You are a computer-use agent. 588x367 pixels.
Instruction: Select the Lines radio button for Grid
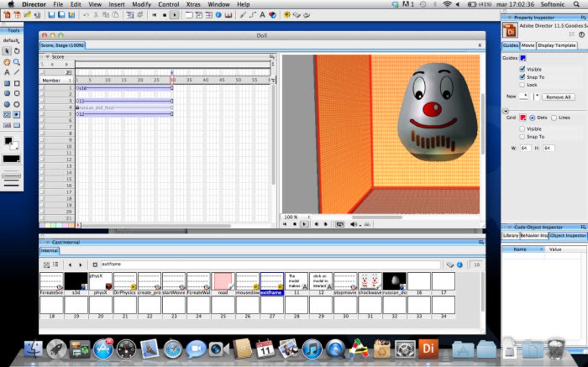click(x=554, y=118)
